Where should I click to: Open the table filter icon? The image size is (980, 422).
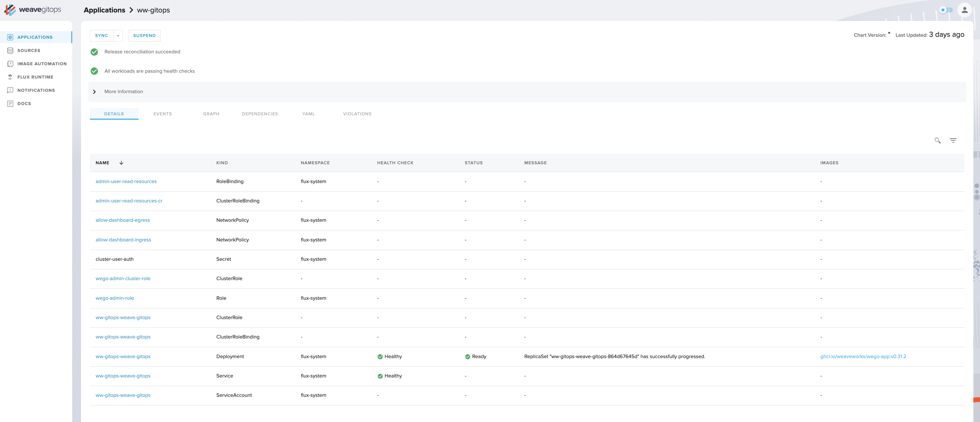[953, 140]
